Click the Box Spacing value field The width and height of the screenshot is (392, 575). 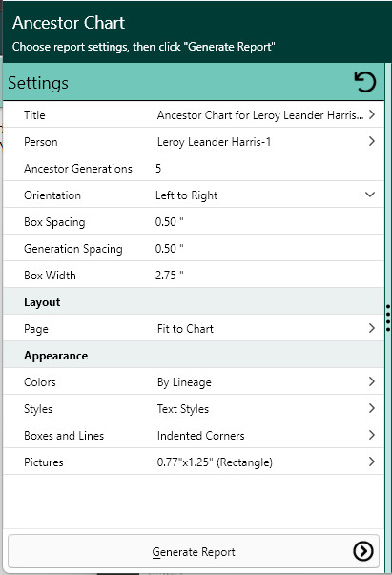(x=170, y=222)
